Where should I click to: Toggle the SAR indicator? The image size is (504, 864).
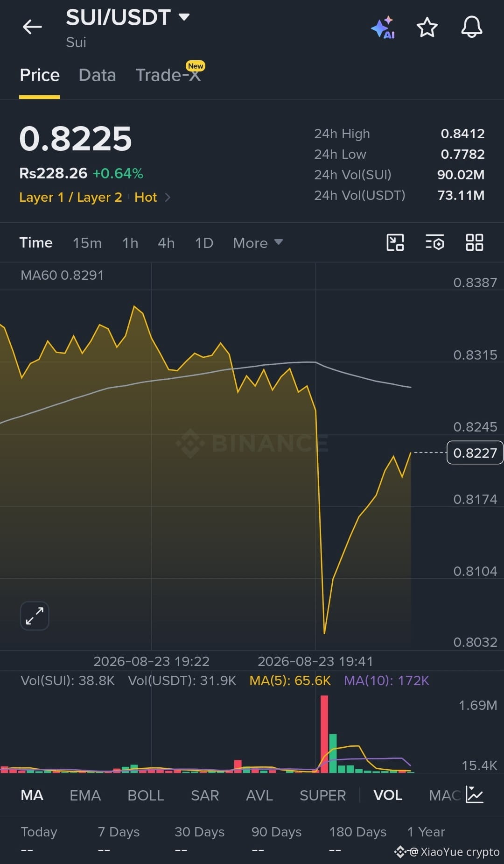pos(205,795)
